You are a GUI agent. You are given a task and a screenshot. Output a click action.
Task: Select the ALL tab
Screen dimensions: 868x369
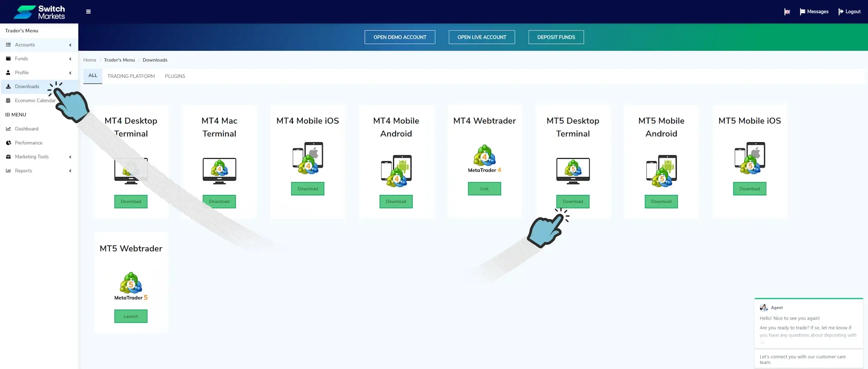point(93,76)
